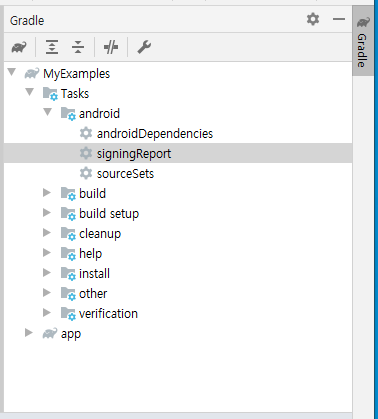Expand the install task group
The height and width of the screenshot is (419, 378).
(x=47, y=273)
